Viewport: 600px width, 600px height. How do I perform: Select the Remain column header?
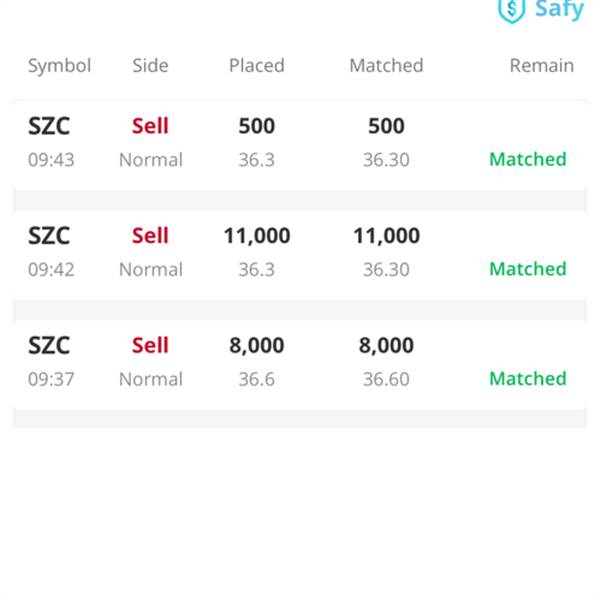(x=542, y=65)
